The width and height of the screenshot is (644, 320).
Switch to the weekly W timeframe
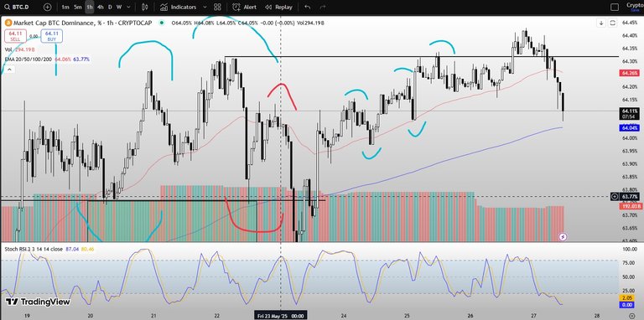click(119, 7)
